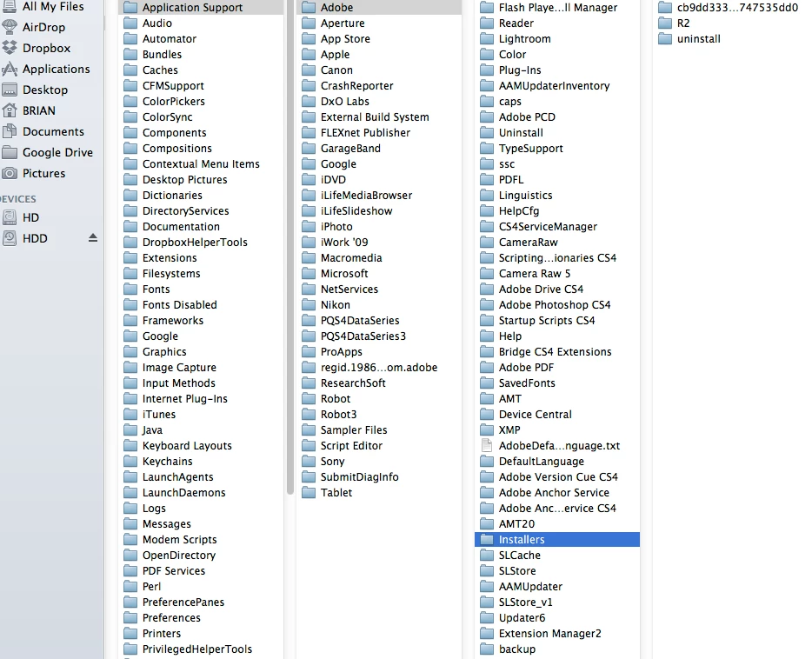812x659 pixels.
Task: Click the Dropbox sidebar icon
Action: click(10, 48)
